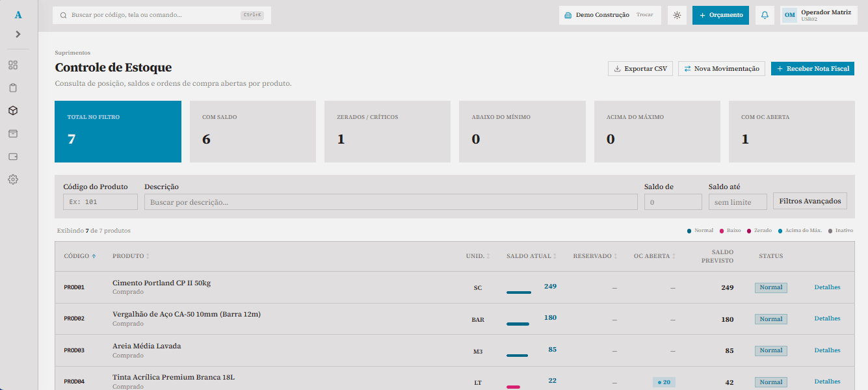Viewport: 868px width, 390px height.
Task: Click the Saldo de field
Action: point(673,202)
